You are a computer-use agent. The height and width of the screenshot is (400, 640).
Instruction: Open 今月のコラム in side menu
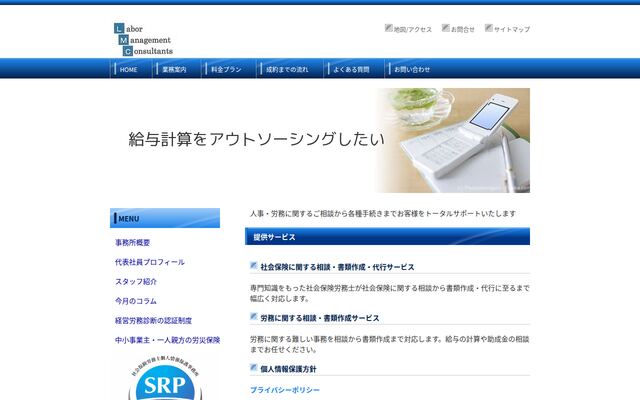136,301
